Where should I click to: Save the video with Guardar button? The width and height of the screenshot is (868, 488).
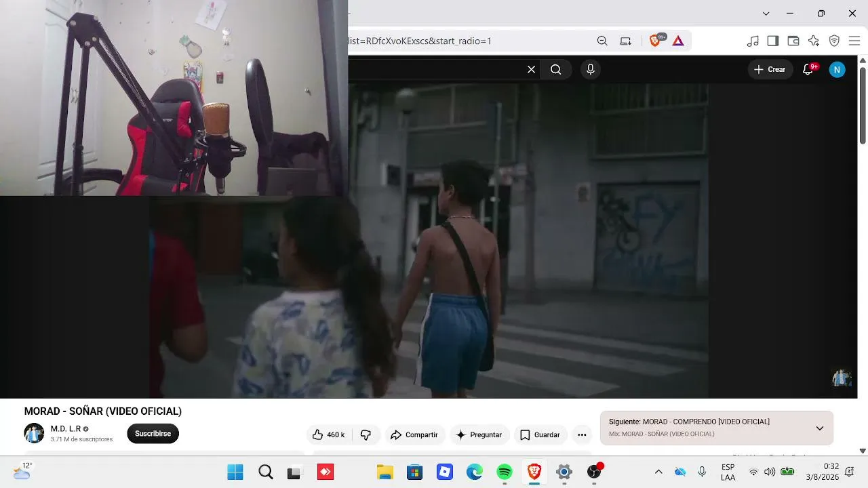(x=540, y=434)
